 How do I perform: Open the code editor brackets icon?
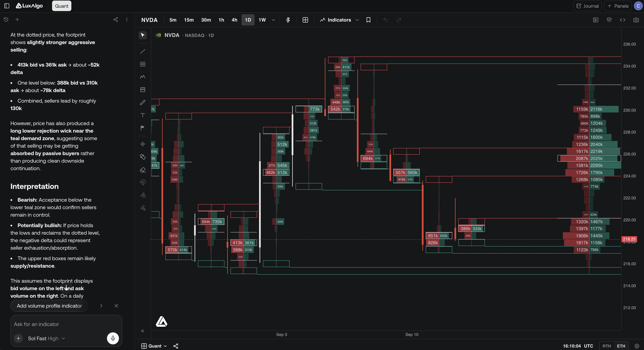click(x=622, y=20)
